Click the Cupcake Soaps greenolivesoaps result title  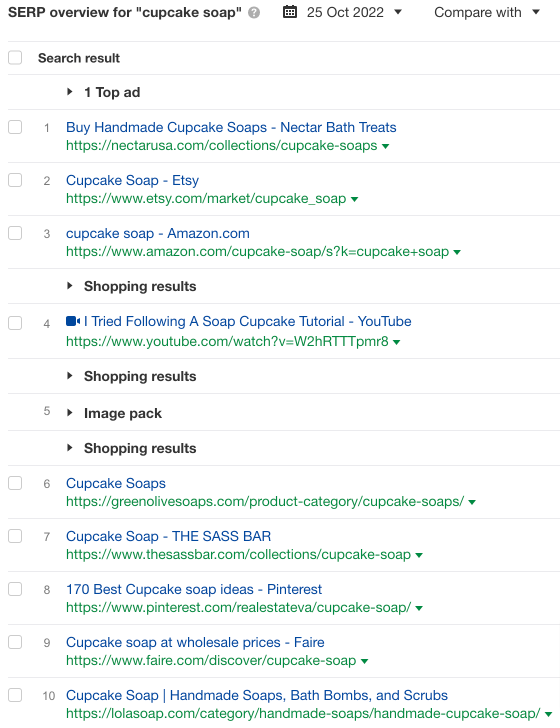point(115,483)
